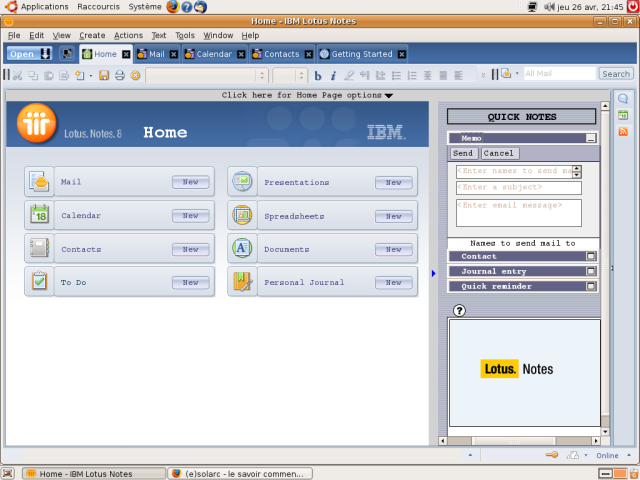The width and height of the screenshot is (640, 480).
Task: Click the numbered list toolbar icon
Action: coord(412,75)
